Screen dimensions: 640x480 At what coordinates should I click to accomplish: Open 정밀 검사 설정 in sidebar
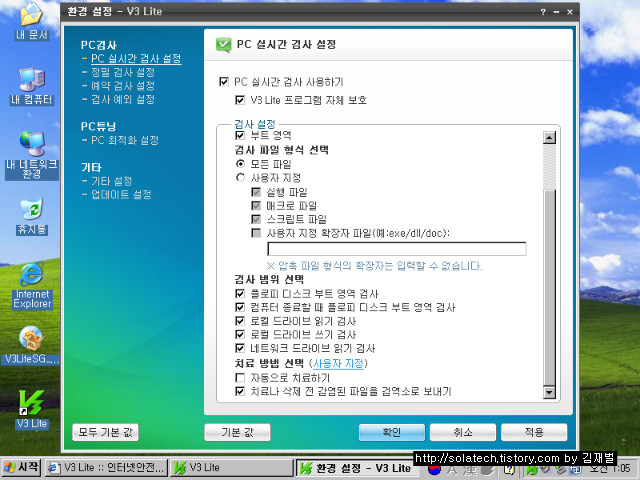click(x=123, y=72)
